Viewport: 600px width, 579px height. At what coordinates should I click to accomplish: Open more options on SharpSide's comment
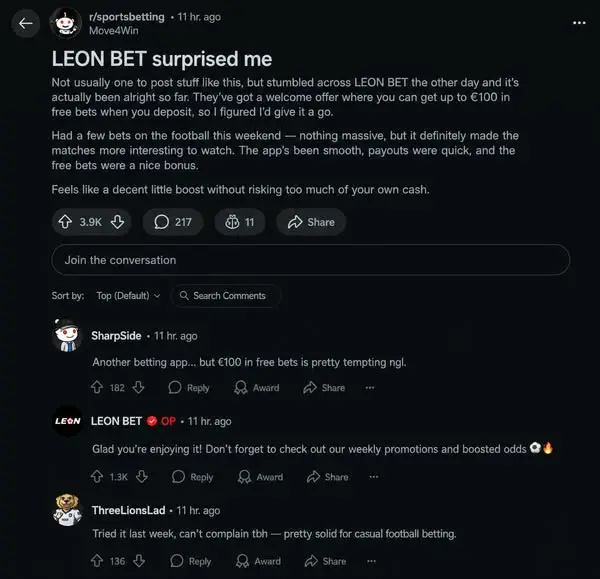[x=370, y=388]
